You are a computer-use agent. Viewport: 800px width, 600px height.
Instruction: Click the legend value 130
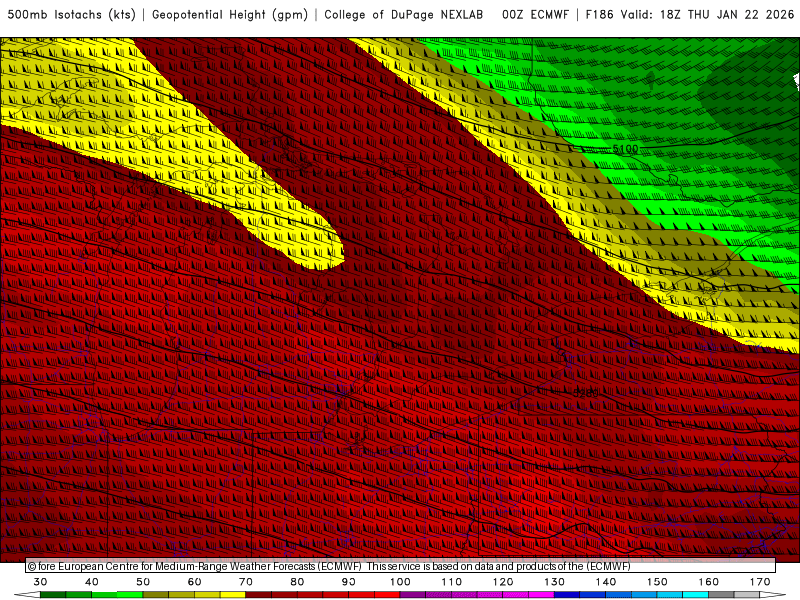coord(555,582)
